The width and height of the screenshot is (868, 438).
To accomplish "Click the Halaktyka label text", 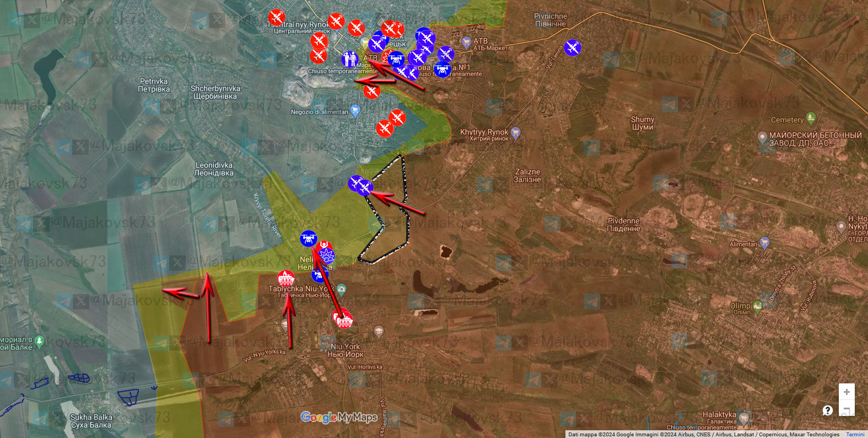I will 719,414.
